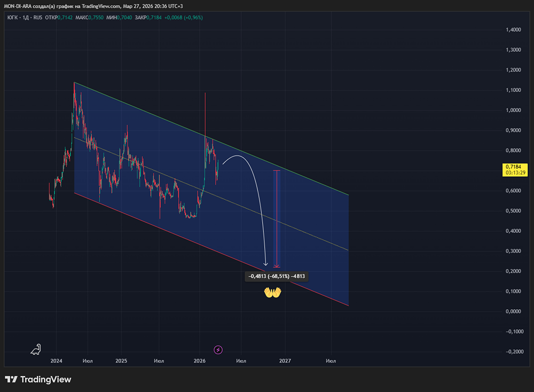Click the 2027 label on time axis

pos(285,360)
